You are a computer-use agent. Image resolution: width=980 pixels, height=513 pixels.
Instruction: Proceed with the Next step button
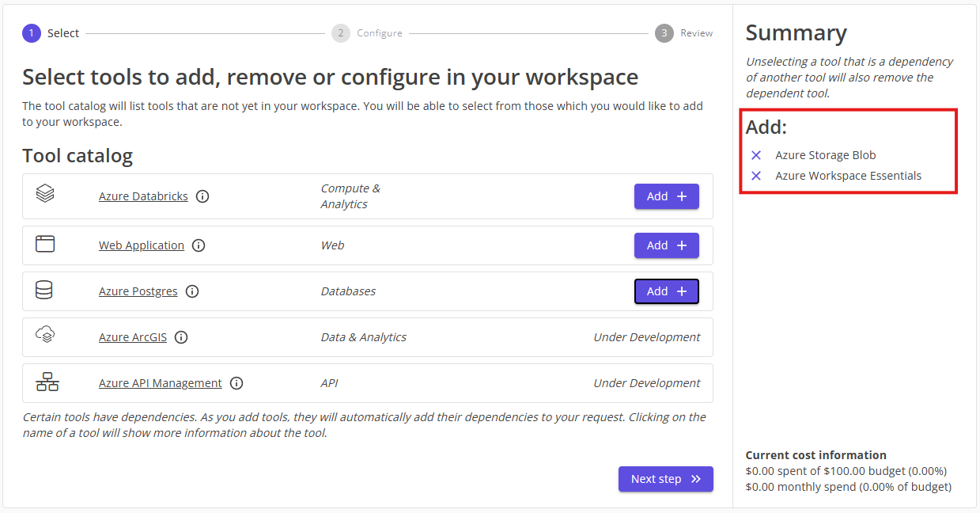665,479
